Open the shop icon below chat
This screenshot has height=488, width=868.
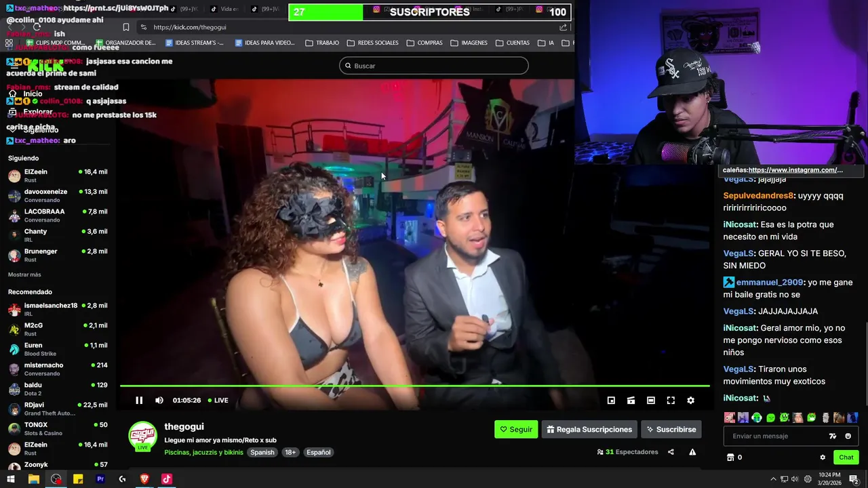[730, 457]
